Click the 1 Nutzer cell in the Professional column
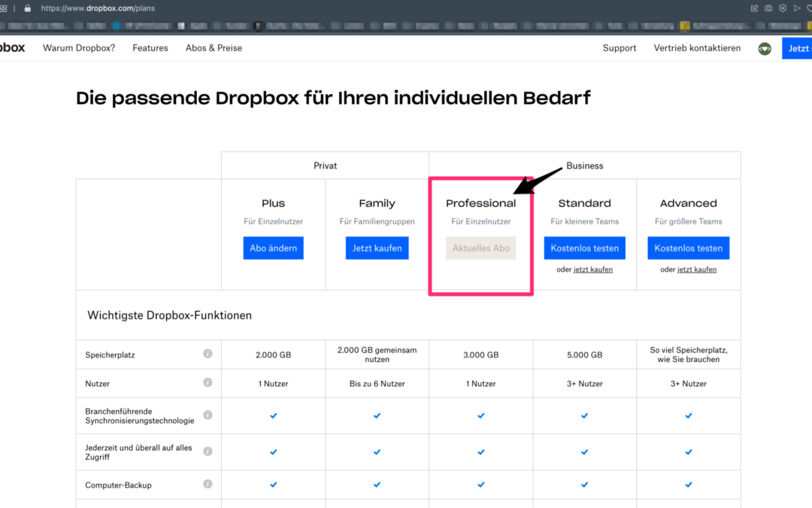 click(x=481, y=384)
